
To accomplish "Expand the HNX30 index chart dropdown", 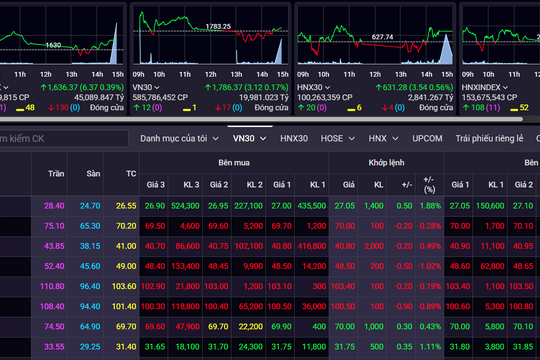I will click(x=327, y=88).
